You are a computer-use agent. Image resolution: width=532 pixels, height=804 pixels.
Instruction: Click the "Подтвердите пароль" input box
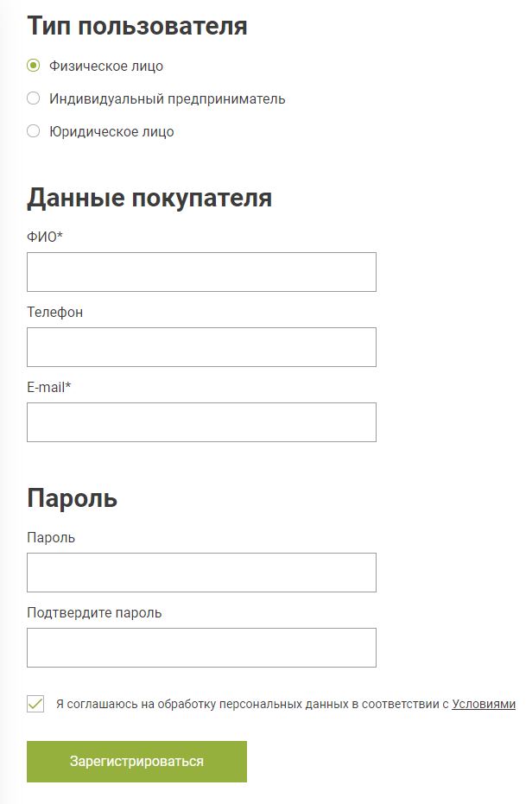coord(201,648)
